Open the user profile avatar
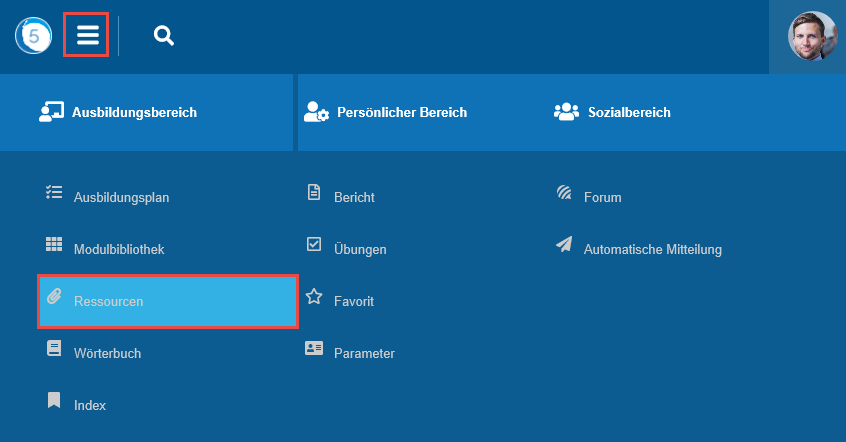This screenshot has height=442, width=846. coord(811,37)
